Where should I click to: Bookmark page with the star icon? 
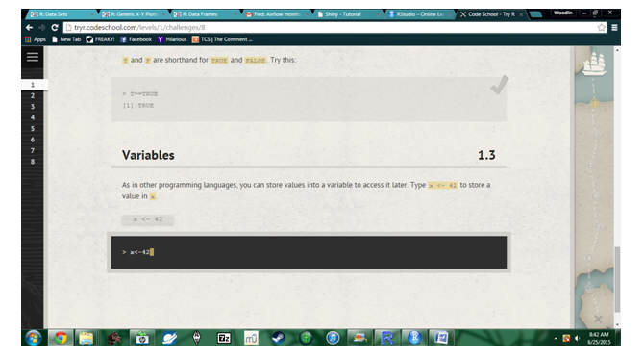coord(602,28)
